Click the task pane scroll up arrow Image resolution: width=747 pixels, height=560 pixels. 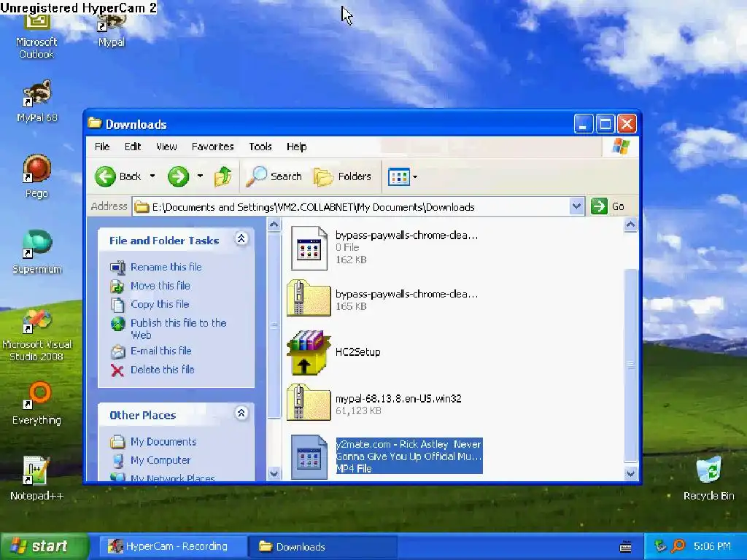[x=274, y=224]
